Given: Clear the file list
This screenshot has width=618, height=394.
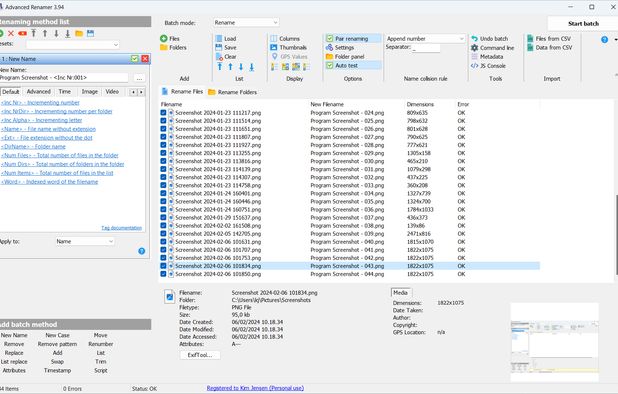Looking at the screenshot, I should pyautogui.click(x=226, y=57).
